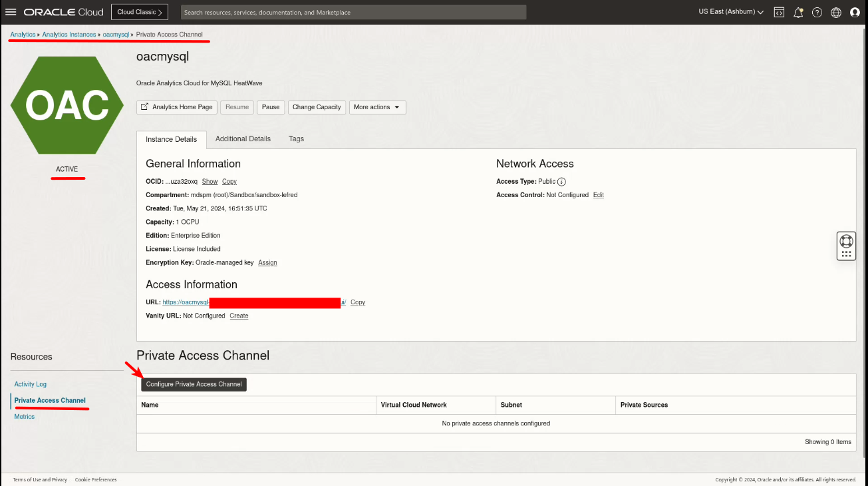868x486 pixels.
Task: Click the Oracle copyright notice
Action: click(x=786, y=479)
